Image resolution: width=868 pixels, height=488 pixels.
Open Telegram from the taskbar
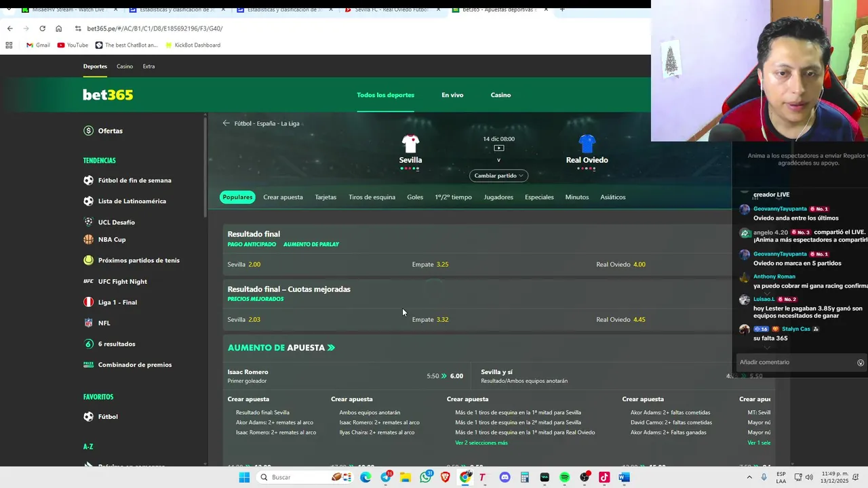pos(386,477)
